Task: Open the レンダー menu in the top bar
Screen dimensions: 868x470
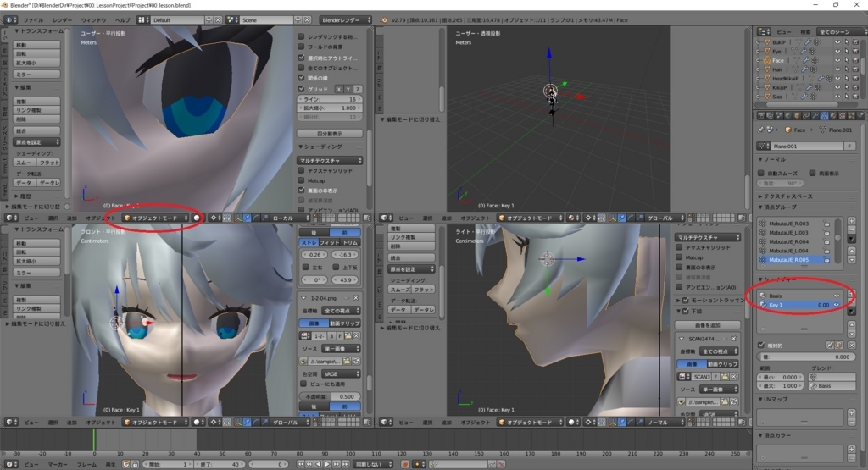Action: tap(62, 20)
